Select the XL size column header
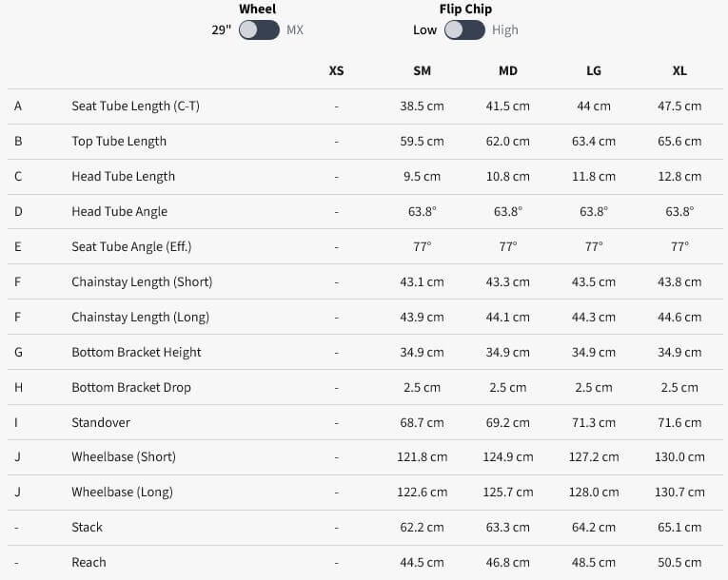Image resolution: width=728 pixels, height=580 pixels. (x=679, y=70)
